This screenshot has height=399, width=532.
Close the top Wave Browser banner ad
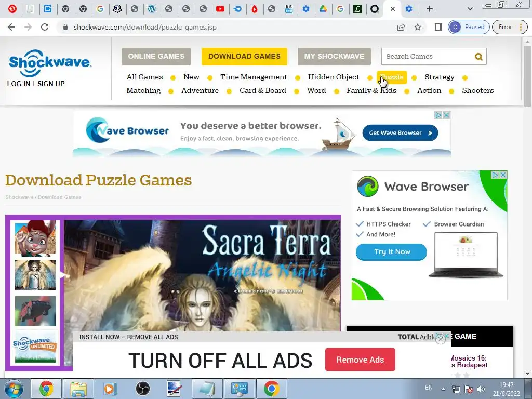[446, 115]
